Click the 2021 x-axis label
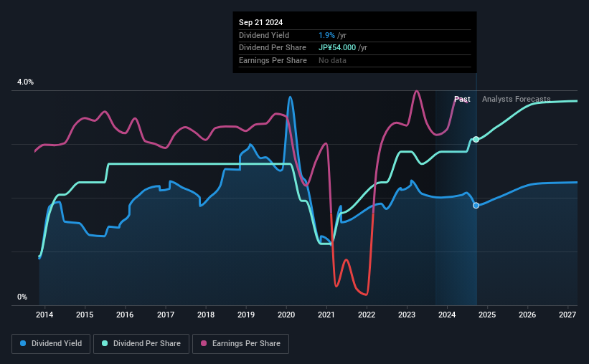 [x=326, y=315]
